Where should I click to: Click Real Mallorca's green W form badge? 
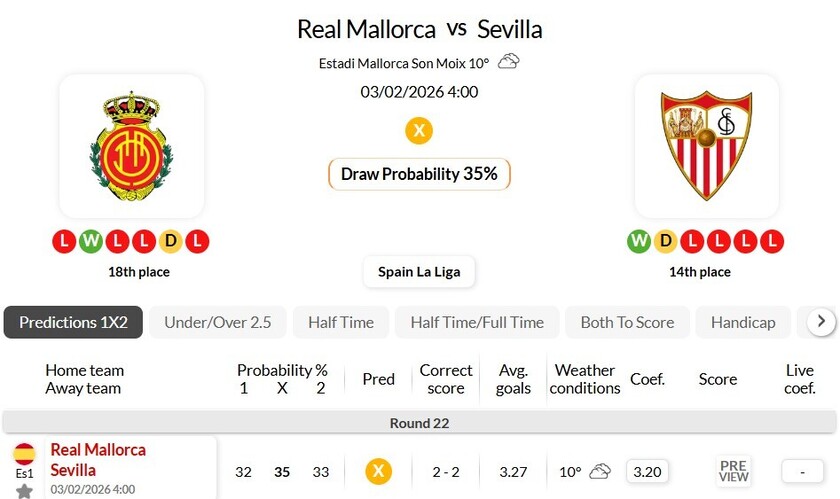click(88, 241)
